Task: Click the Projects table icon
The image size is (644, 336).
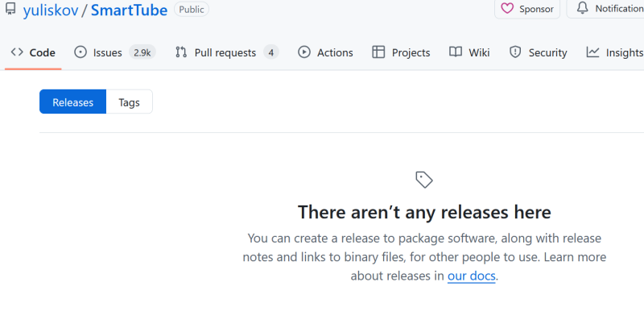Action: (378, 52)
